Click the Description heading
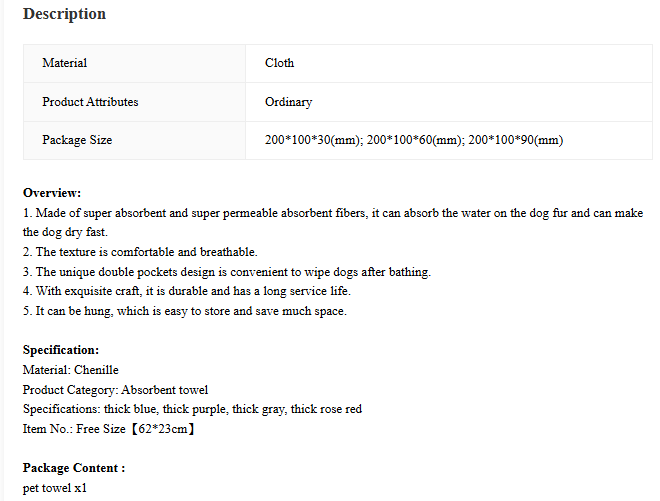660x501 pixels. coord(64,14)
